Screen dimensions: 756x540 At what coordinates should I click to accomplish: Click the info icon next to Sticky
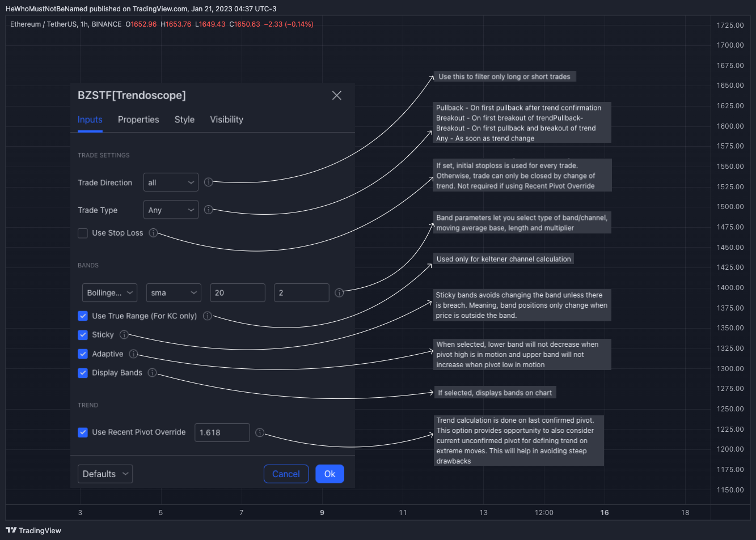(124, 334)
